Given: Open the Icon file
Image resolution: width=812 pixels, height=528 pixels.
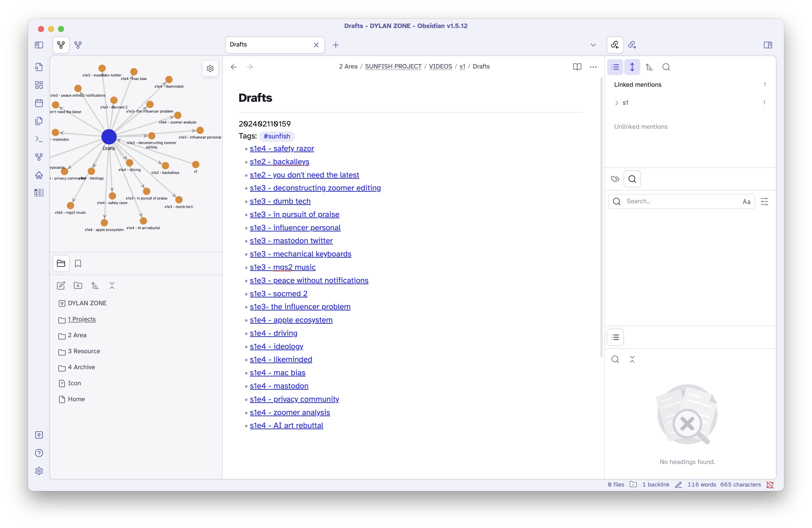Looking at the screenshot, I should click(x=74, y=383).
